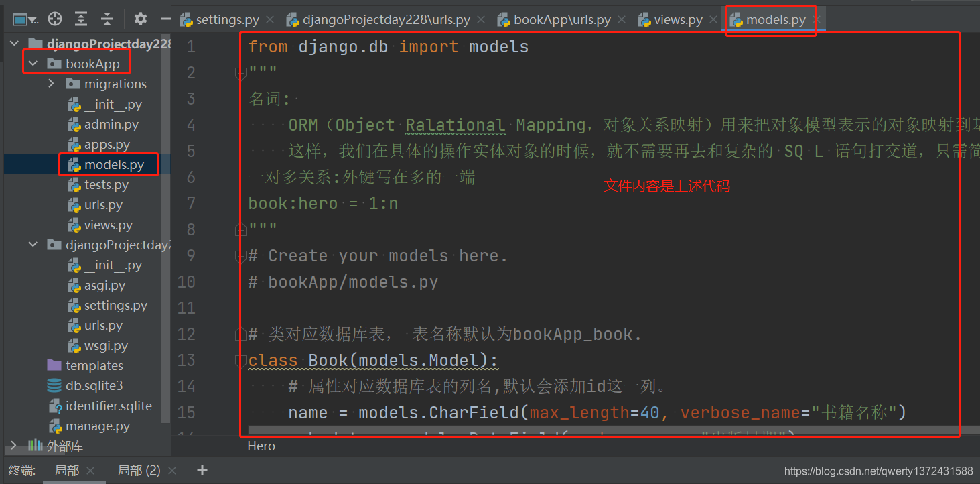Close the views.py editor tab

coord(713,20)
